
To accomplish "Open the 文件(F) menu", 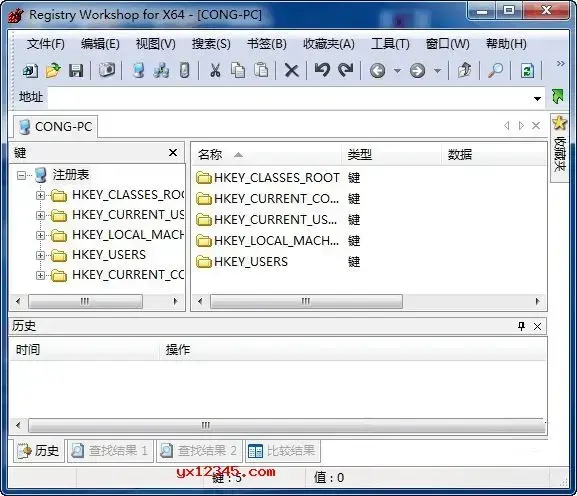I will click(x=46, y=44).
